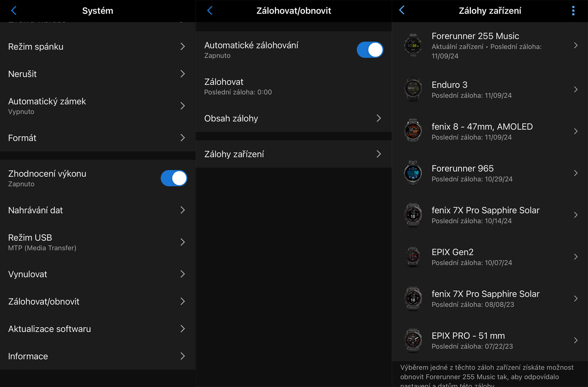Open the Nerušit menu entry
This screenshot has width=588, height=387.
98,74
